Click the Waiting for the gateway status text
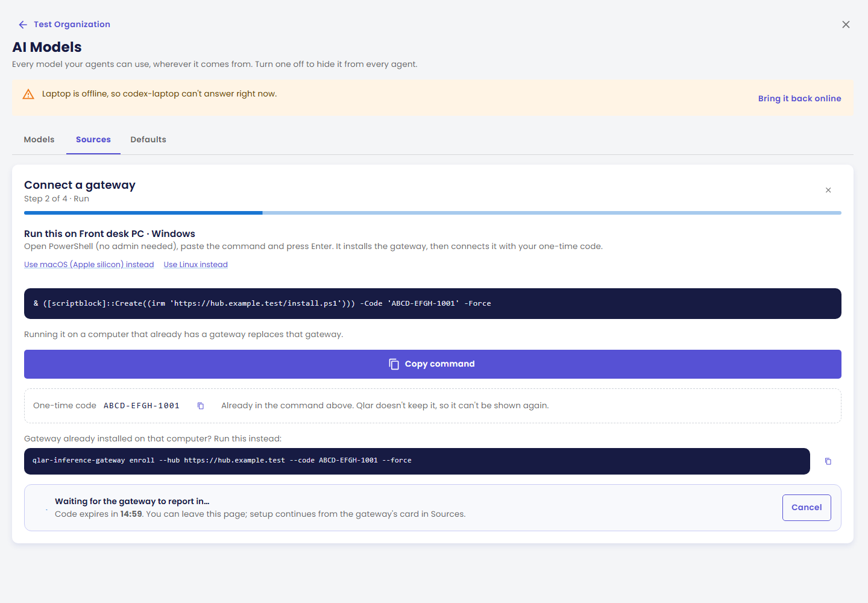 point(132,502)
